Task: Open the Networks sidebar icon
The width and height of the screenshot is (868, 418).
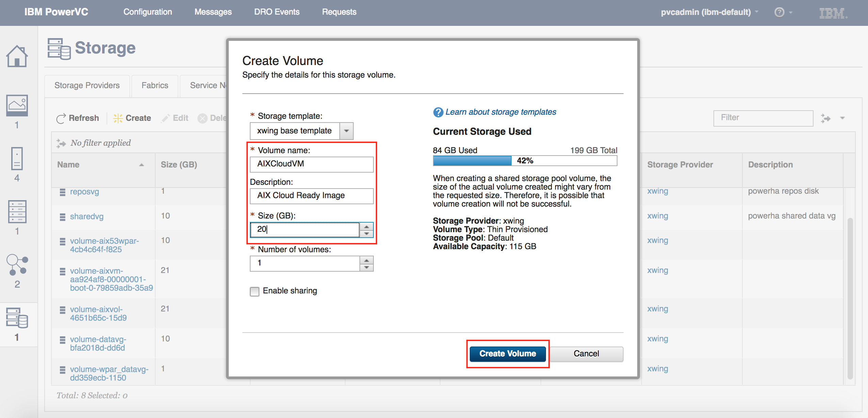Action: (x=17, y=265)
